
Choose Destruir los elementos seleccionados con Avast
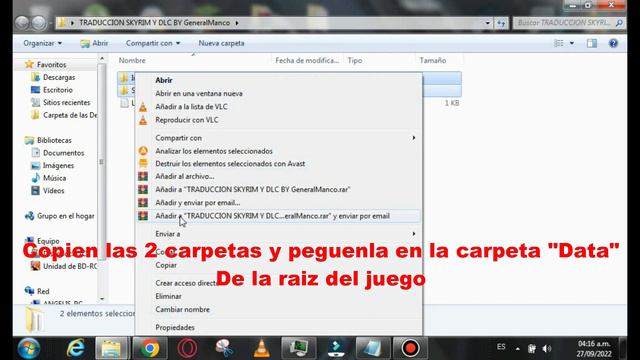230,164
